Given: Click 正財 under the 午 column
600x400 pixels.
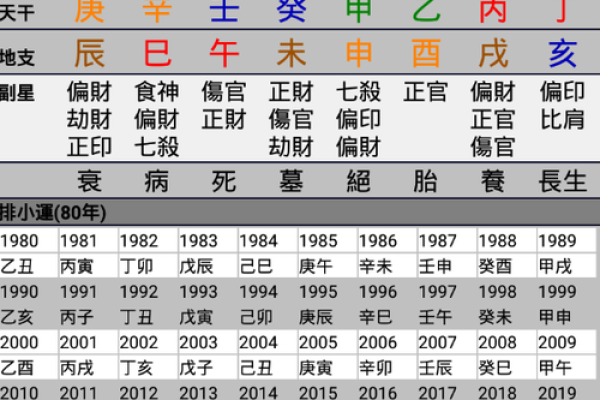Looking at the screenshot, I should [x=224, y=119].
